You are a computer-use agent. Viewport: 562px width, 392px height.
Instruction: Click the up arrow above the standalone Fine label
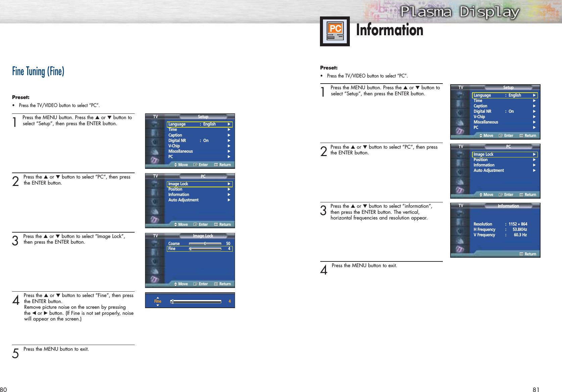pyautogui.click(x=158, y=297)
